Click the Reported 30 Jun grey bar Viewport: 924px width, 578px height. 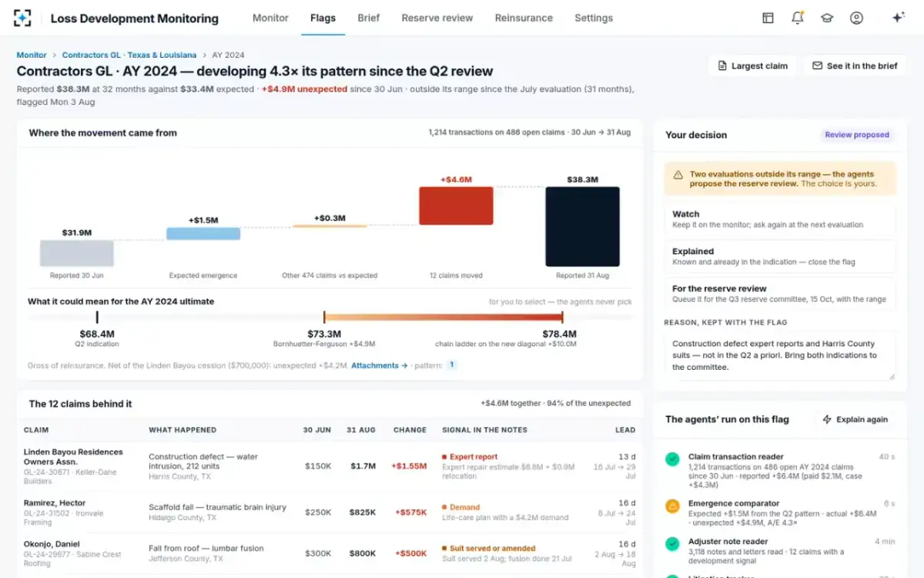77,254
